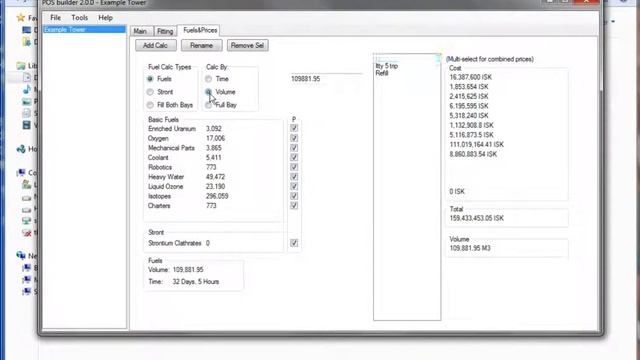Click the Fuels volume value 109,881.95

coord(188,270)
